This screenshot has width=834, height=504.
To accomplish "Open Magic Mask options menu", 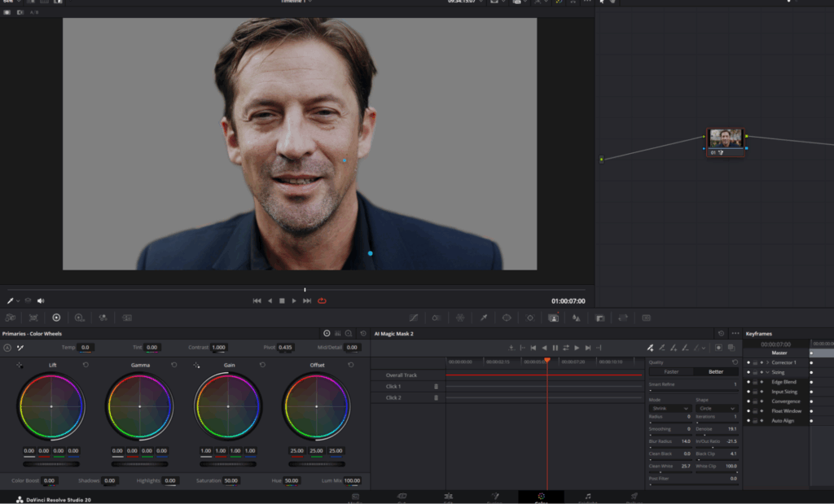I will [735, 334].
